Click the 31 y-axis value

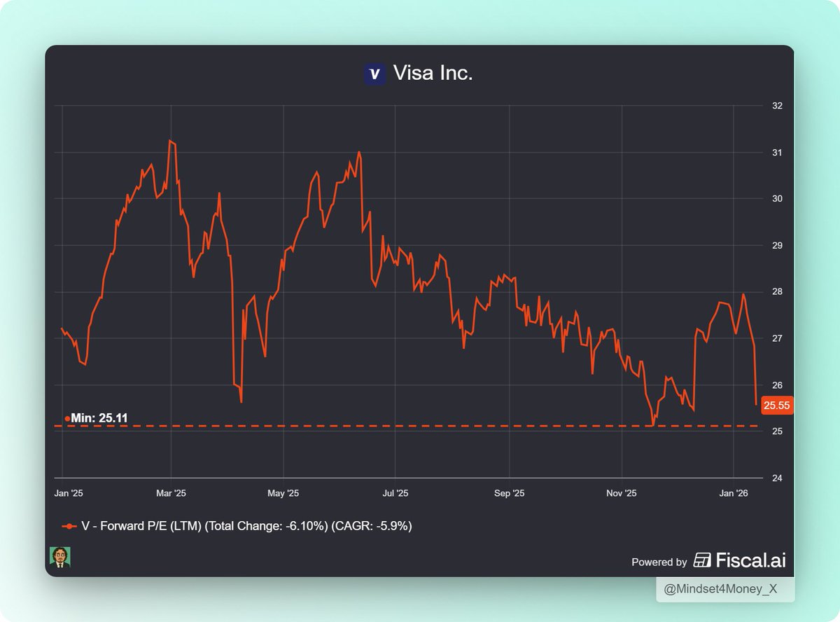(776, 153)
